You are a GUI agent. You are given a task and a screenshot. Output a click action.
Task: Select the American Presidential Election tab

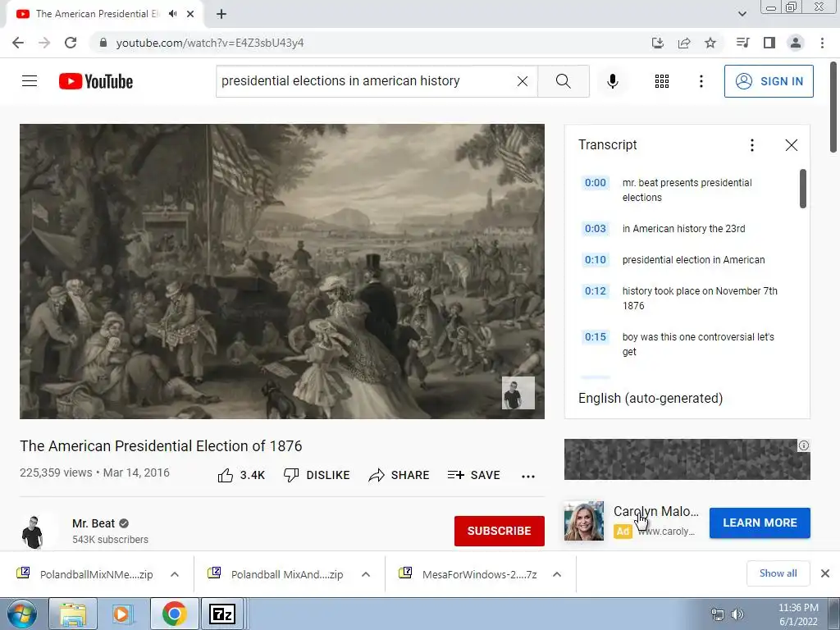click(x=97, y=14)
